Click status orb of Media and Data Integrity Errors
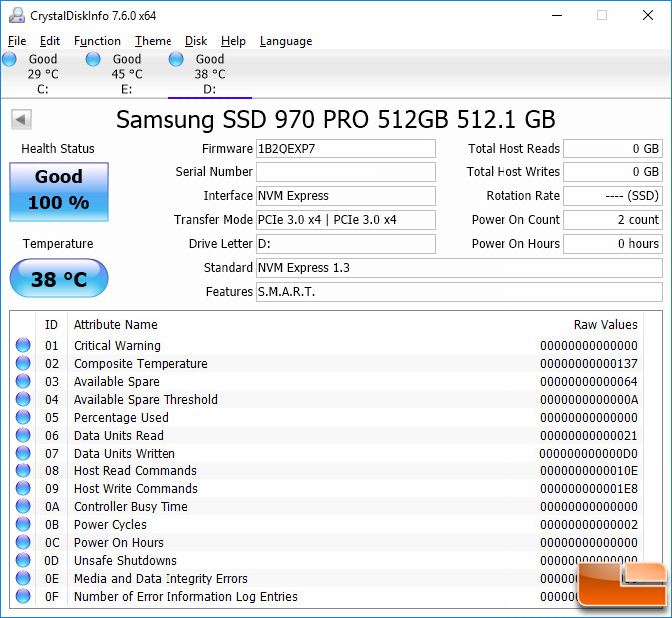672x618 pixels. tap(23, 578)
